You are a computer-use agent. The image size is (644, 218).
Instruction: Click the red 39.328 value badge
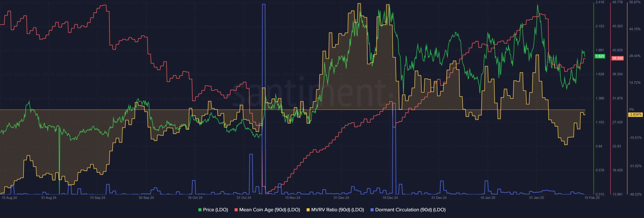[617, 58]
